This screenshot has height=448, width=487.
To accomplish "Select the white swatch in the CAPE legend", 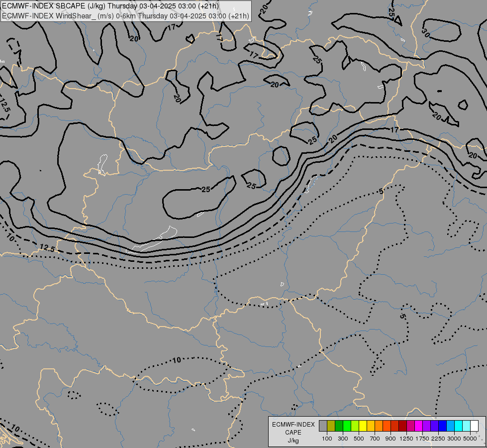I will tap(474, 426).
